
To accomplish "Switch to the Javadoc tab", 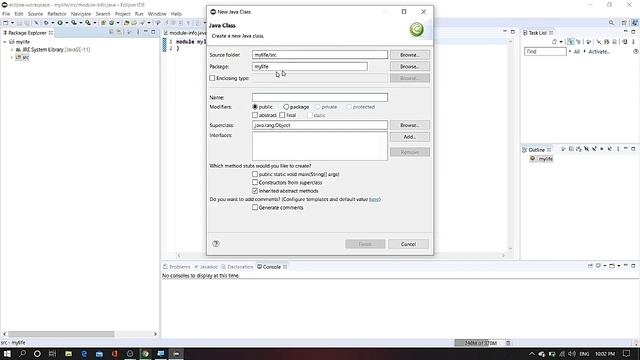I will (206, 267).
